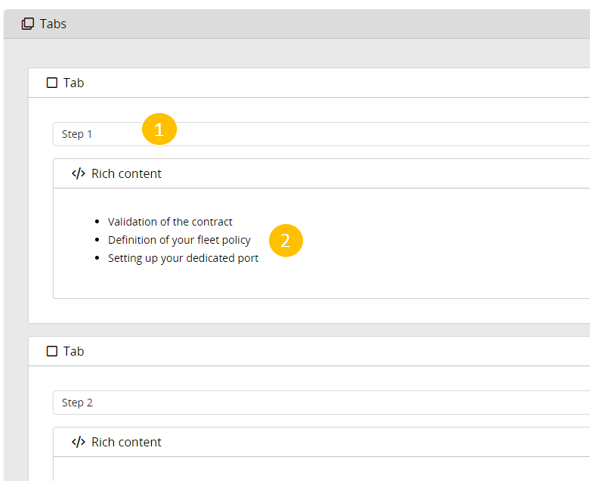Click the code icon above the Step 1 bullet list
603x481 pixels.
78,173
